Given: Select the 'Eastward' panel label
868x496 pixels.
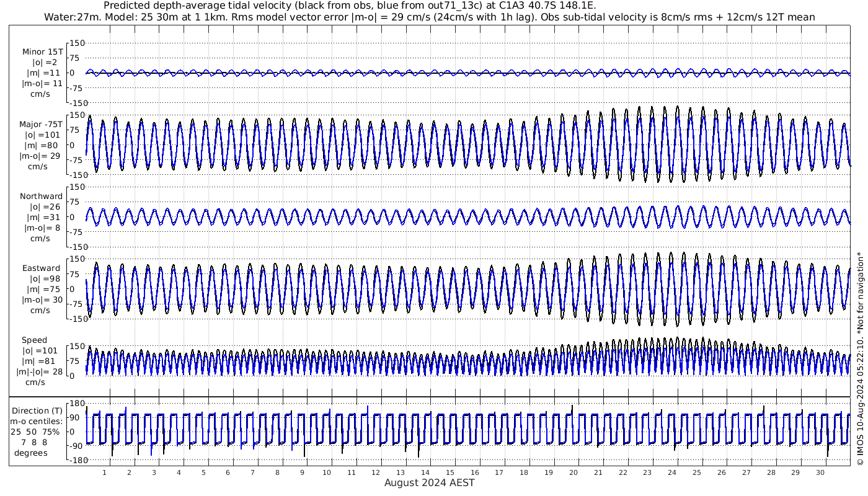Looking at the screenshot, I should click(x=42, y=268).
